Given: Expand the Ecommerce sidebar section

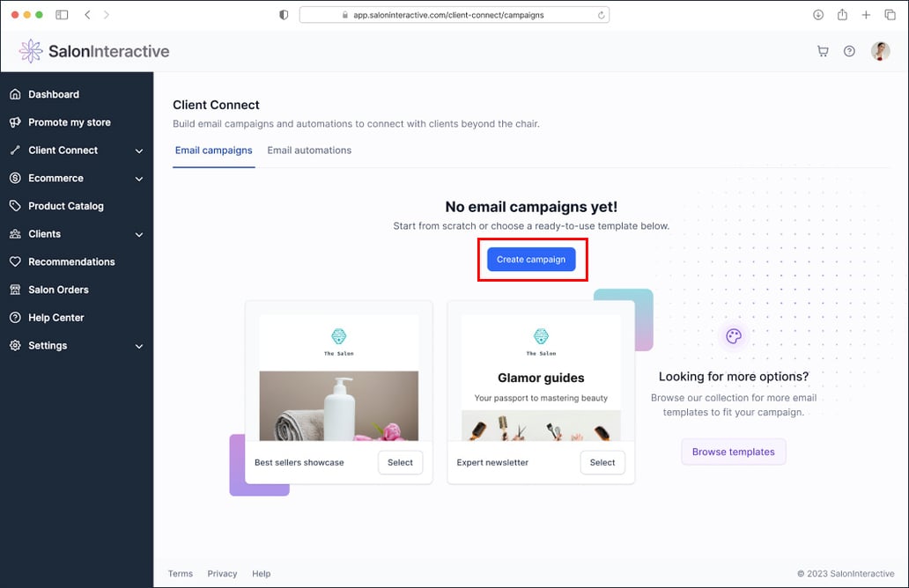Looking at the screenshot, I should (x=138, y=178).
